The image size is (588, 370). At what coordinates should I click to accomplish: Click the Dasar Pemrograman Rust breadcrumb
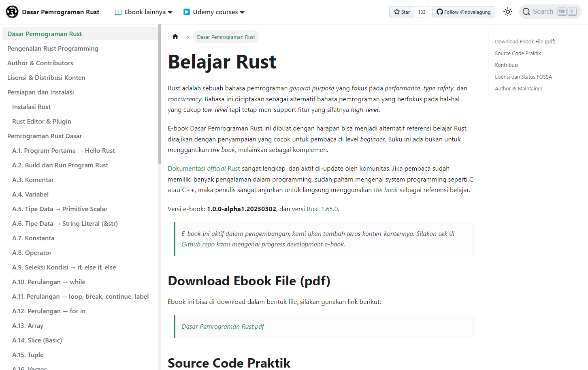226,37
